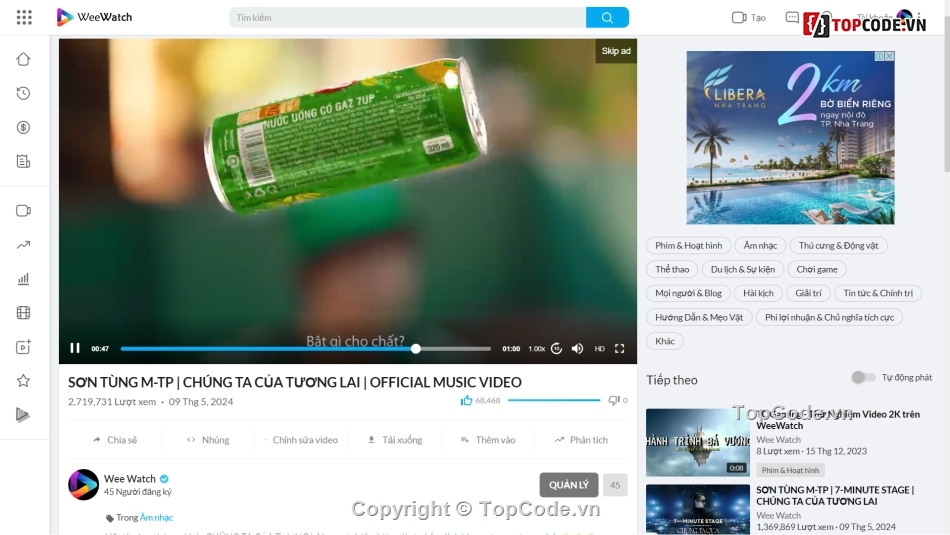Select the Hài kịch category chip
950x535 pixels.
click(x=759, y=293)
